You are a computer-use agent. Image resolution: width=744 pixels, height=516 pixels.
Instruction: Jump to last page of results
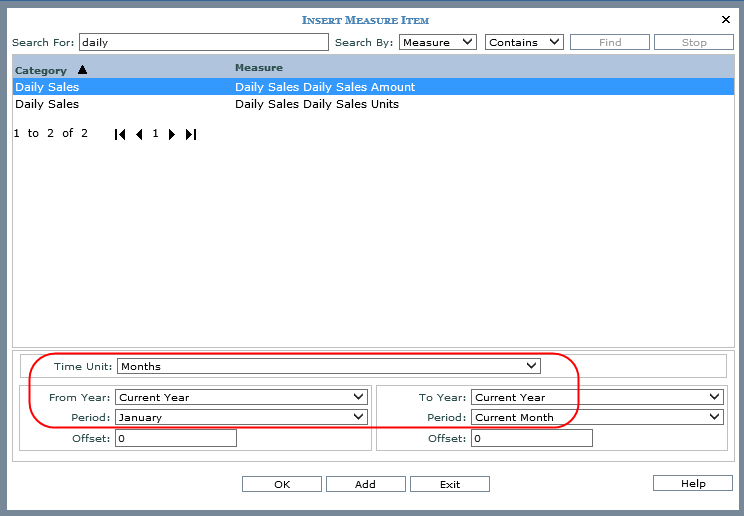tap(191, 134)
